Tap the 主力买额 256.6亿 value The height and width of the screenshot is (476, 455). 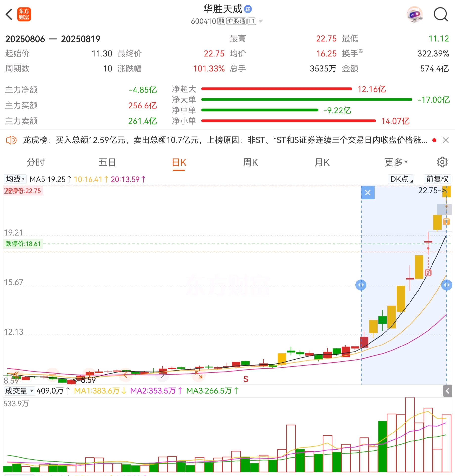pyautogui.click(x=142, y=105)
